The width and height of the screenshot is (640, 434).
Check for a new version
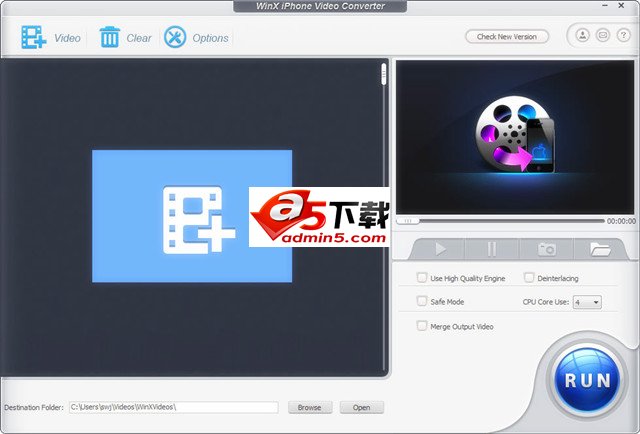coord(507,37)
